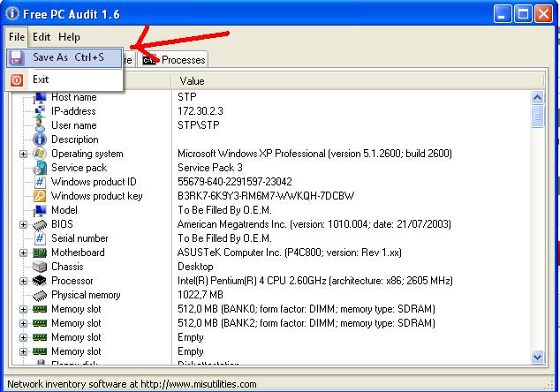Expand the BIOS node
560x392 pixels.
click(23, 224)
